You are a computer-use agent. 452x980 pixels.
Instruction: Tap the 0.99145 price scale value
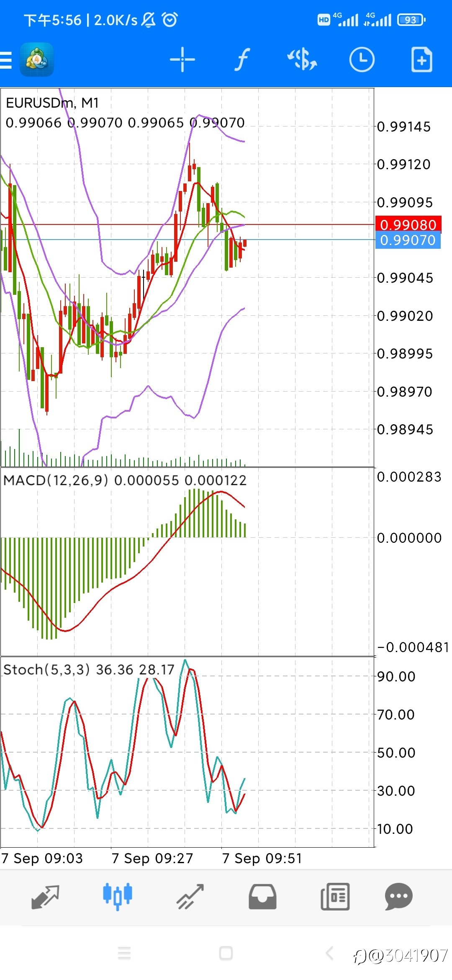pyautogui.click(x=404, y=127)
